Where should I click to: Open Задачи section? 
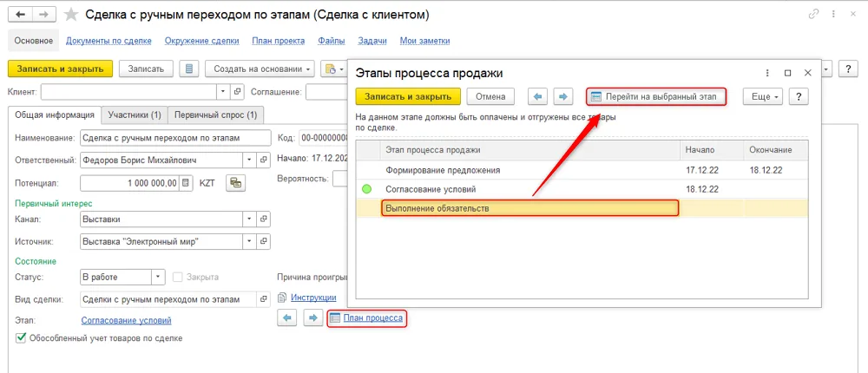[372, 41]
